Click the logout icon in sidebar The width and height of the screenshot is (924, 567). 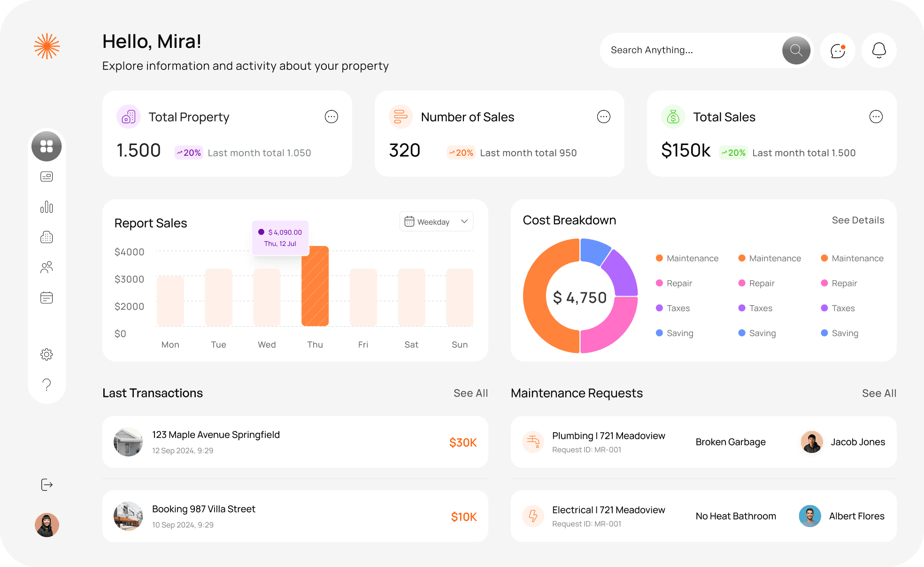(46, 484)
